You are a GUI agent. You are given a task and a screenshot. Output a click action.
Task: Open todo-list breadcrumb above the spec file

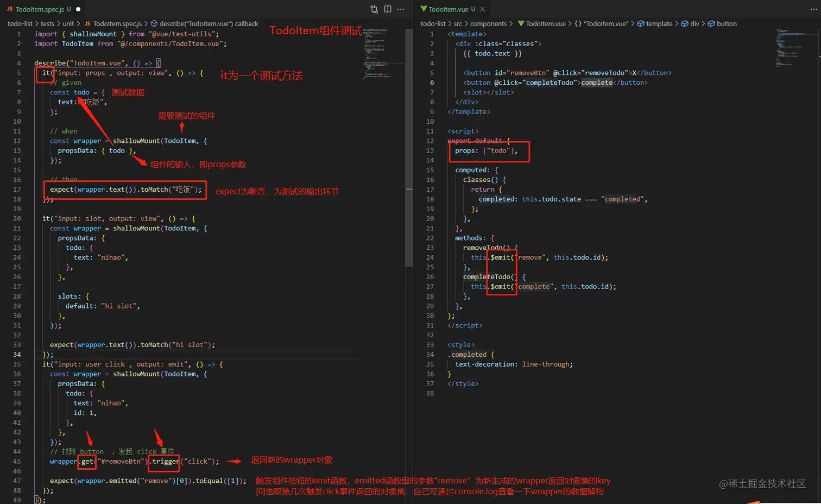pos(20,24)
